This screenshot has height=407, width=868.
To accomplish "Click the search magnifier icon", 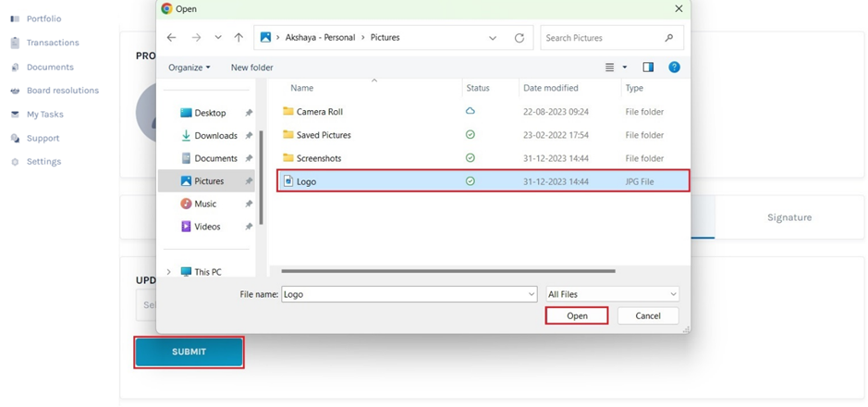I will point(669,38).
